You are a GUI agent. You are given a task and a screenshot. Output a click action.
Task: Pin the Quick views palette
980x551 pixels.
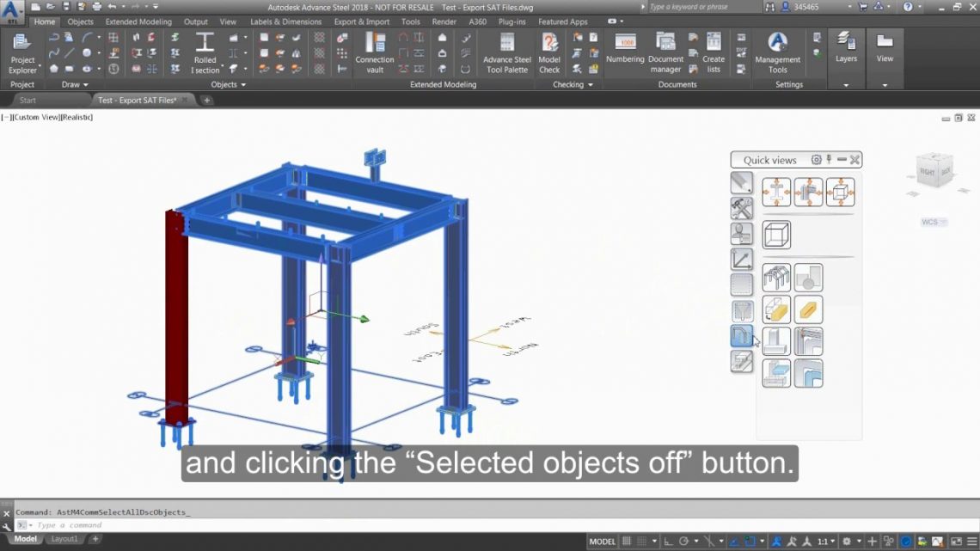tap(830, 160)
